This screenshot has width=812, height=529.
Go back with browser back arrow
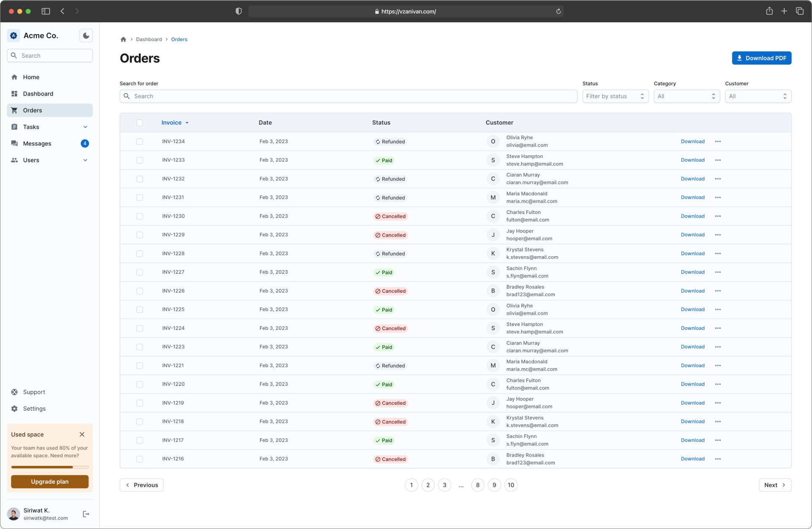(x=62, y=11)
